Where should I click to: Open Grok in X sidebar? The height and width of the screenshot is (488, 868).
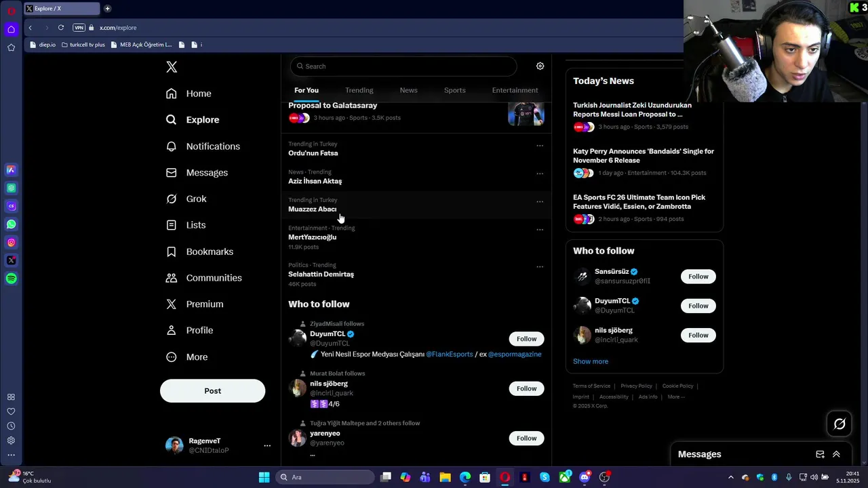[186, 199]
